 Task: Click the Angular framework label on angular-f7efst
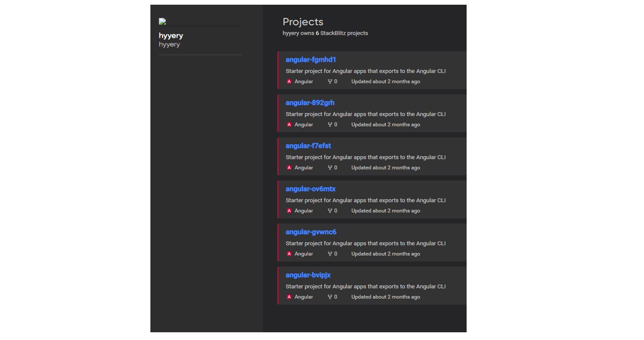304,168
